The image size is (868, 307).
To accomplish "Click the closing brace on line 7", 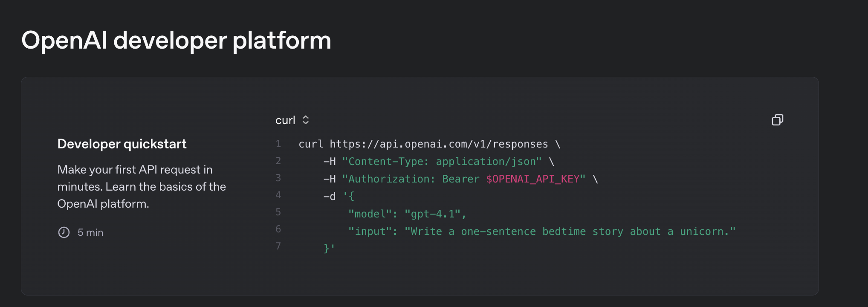I will tap(329, 248).
